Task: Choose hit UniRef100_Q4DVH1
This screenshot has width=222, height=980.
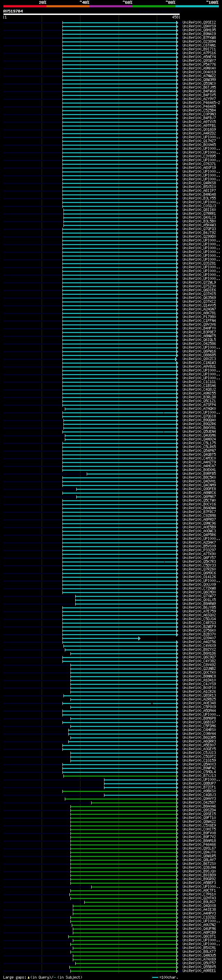Action: [x=199, y=481]
